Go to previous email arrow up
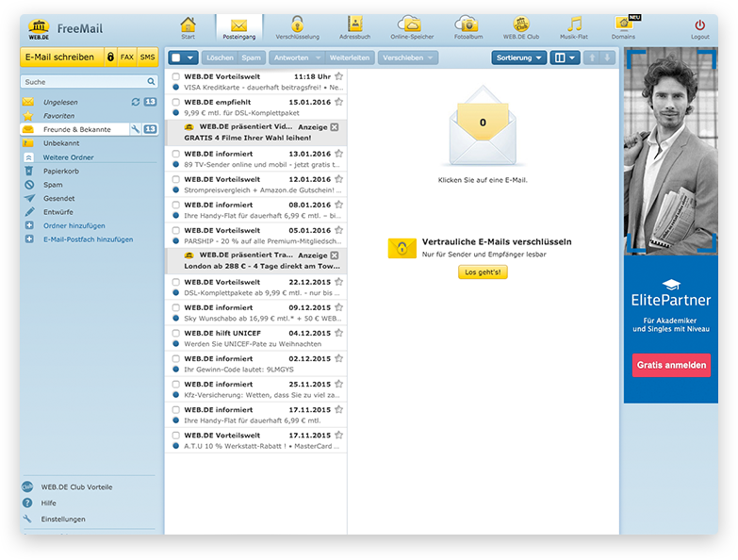This screenshot has width=738, height=560. [x=592, y=58]
